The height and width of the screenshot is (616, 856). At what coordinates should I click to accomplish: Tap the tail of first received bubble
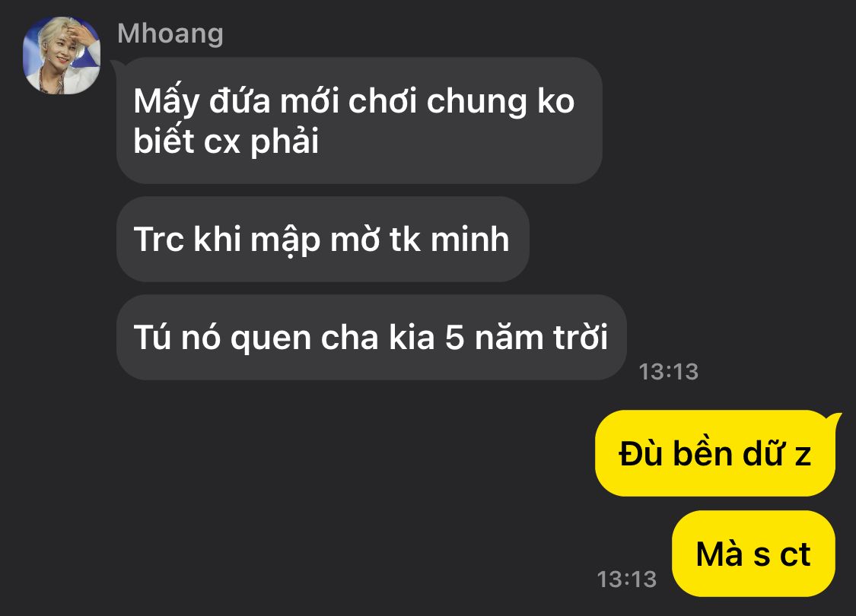(x=116, y=65)
